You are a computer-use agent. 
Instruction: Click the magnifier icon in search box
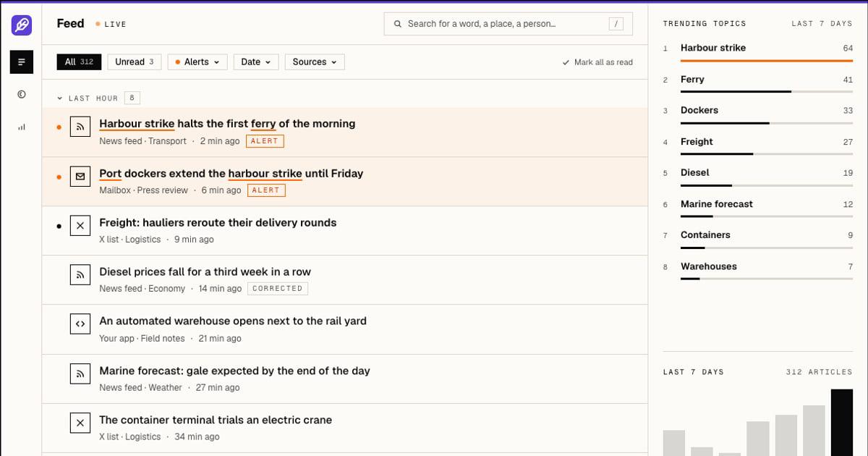tap(397, 24)
